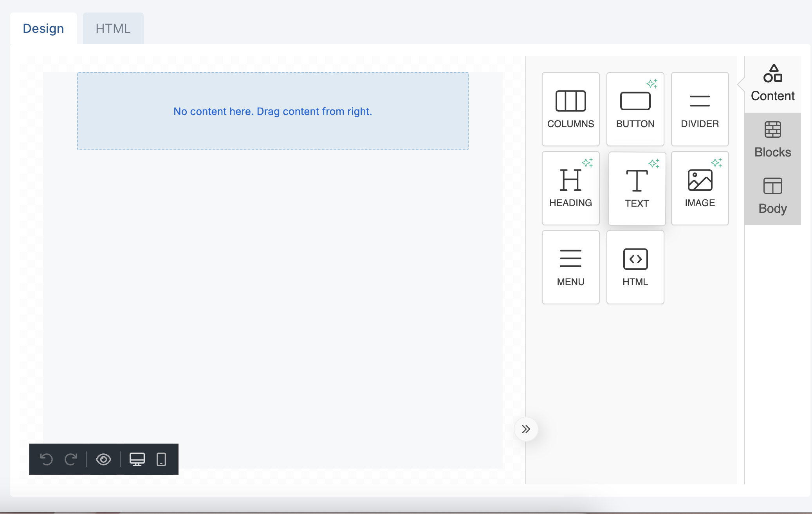
Task: Pick the Heading content tile
Action: (x=570, y=188)
